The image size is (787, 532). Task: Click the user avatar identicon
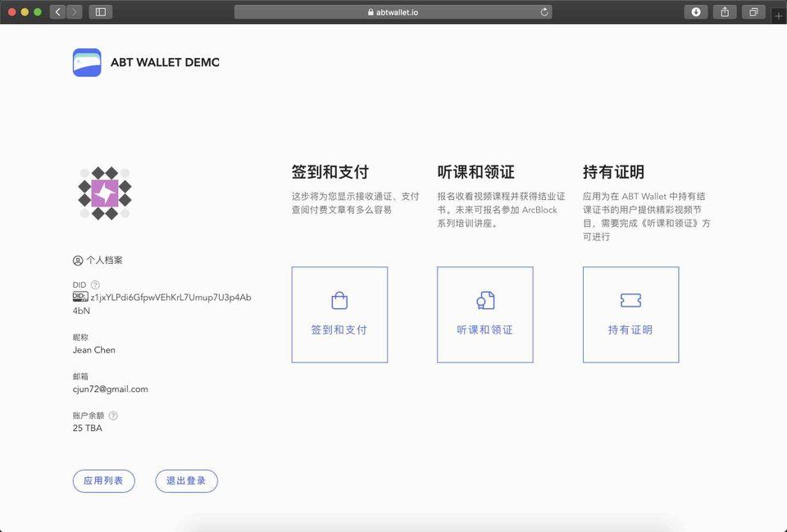[x=104, y=193]
